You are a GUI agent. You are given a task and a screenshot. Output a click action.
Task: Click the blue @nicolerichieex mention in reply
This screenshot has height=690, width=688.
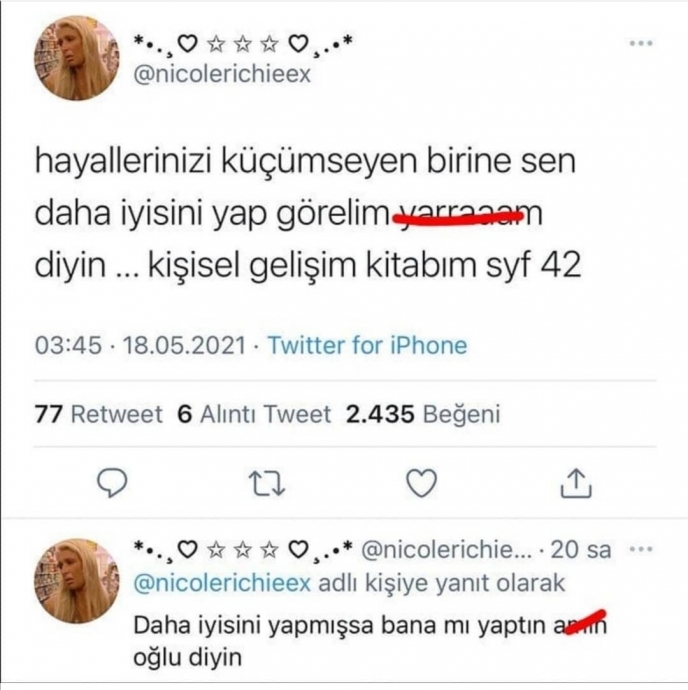[222, 584]
